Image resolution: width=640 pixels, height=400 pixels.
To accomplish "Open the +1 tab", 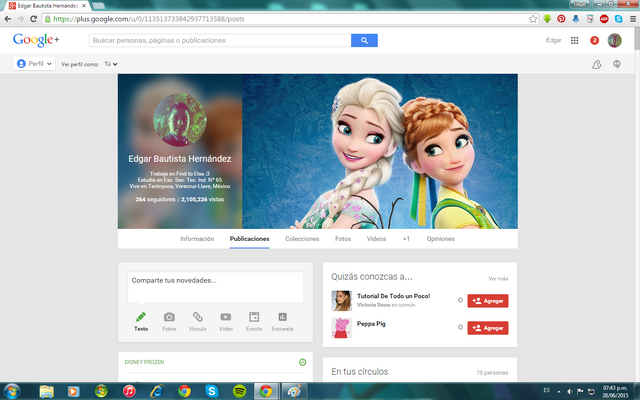I will point(406,239).
